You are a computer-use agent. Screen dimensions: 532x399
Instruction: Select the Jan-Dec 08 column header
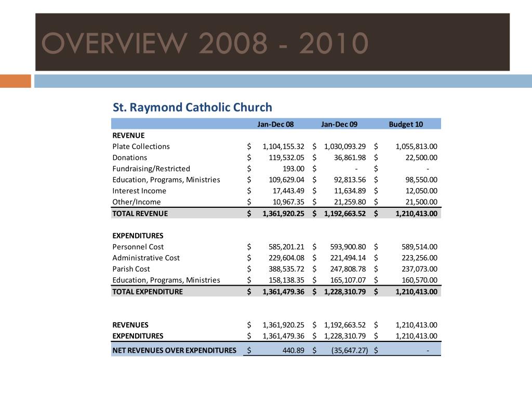[x=276, y=124]
